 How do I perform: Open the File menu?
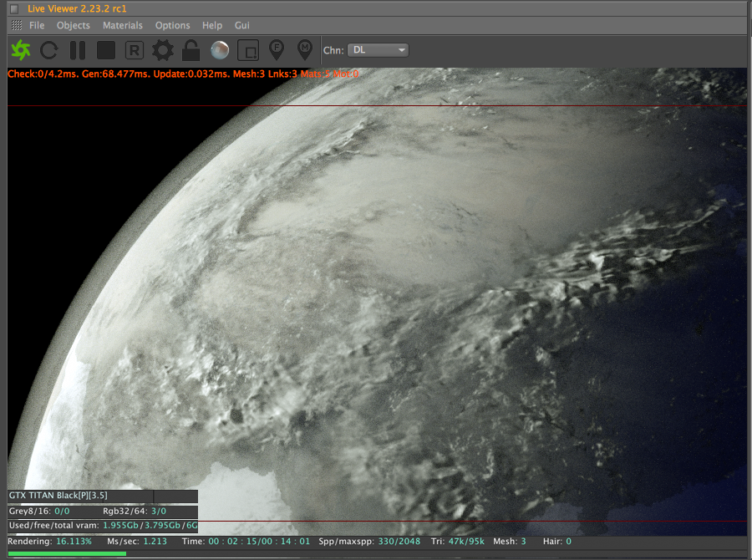[x=37, y=25]
